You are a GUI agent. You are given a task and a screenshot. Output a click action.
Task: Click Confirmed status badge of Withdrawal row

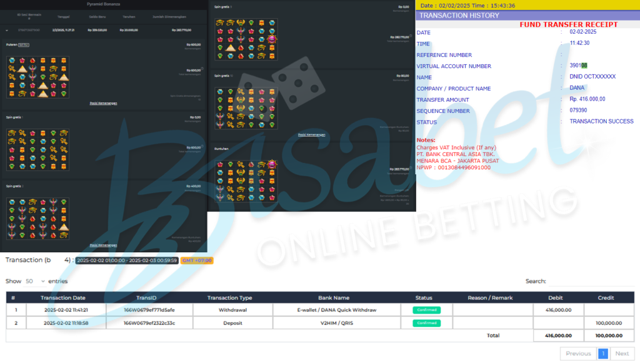pyautogui.click(x=426, y=310)
